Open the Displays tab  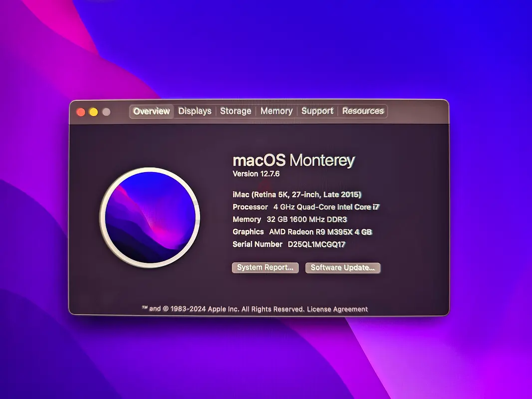point(195,111)
